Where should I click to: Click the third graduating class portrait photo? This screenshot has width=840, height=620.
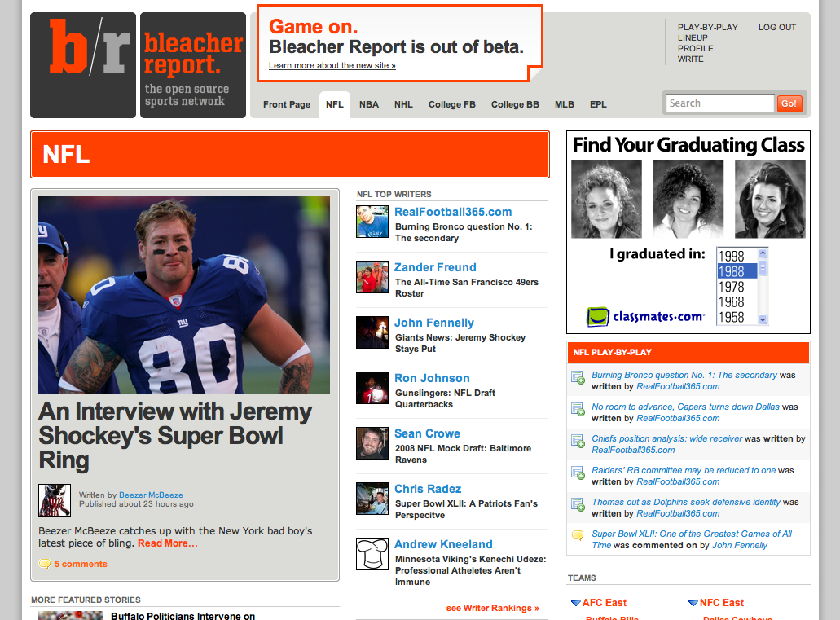(770, 200)
